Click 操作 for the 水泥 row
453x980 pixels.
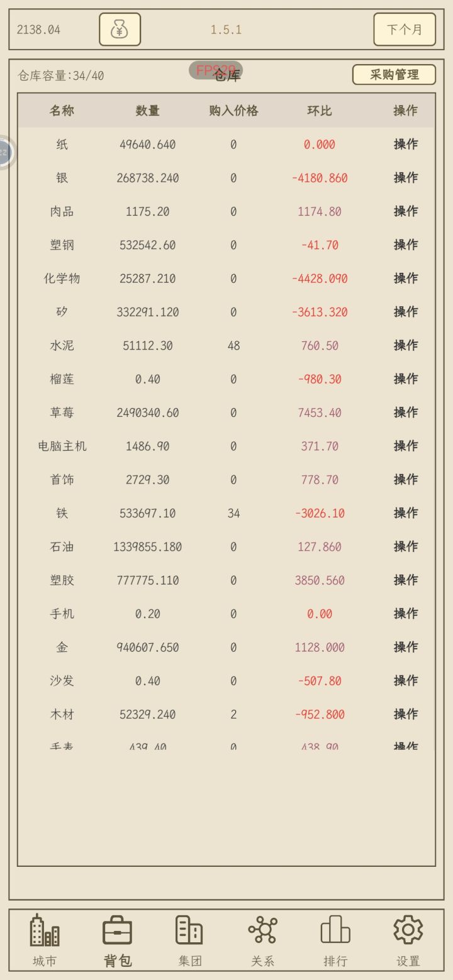pyautogui.click(x=406, y=345)
